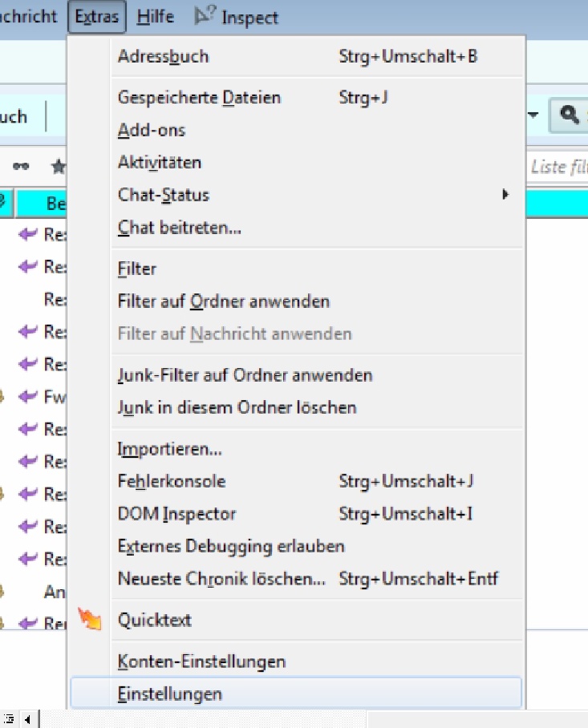Click the Quicktext flame icon
The width and height of the screenshot is (588, 728).
coord(90,619)
